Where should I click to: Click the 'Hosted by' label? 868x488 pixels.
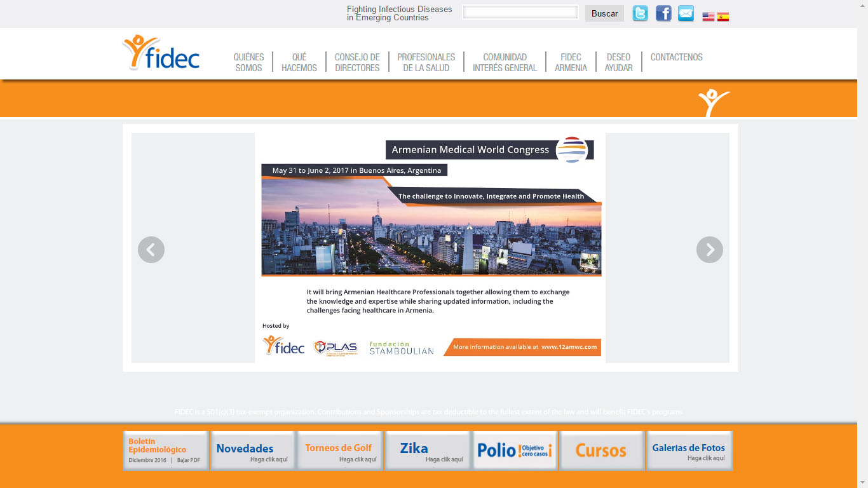276,326
